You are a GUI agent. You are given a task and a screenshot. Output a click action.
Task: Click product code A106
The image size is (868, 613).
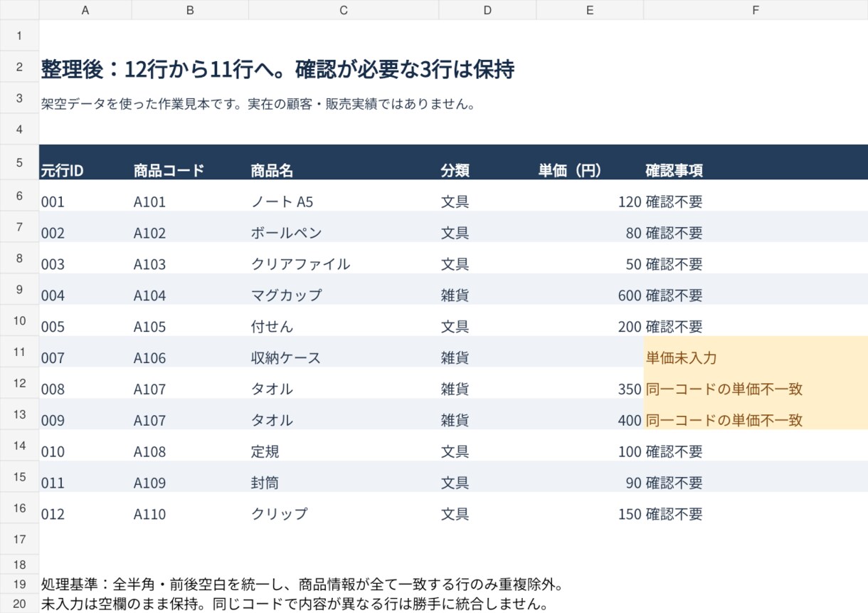point(190,352)
